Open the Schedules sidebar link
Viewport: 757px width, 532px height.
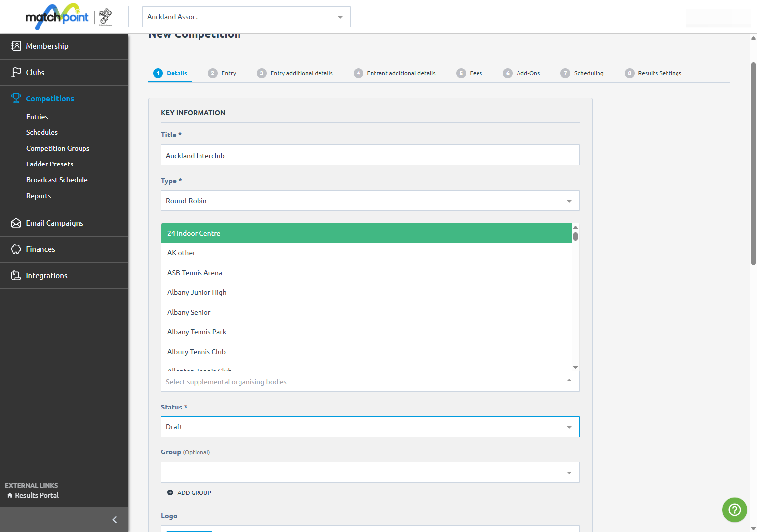click(x=42, y=132)
